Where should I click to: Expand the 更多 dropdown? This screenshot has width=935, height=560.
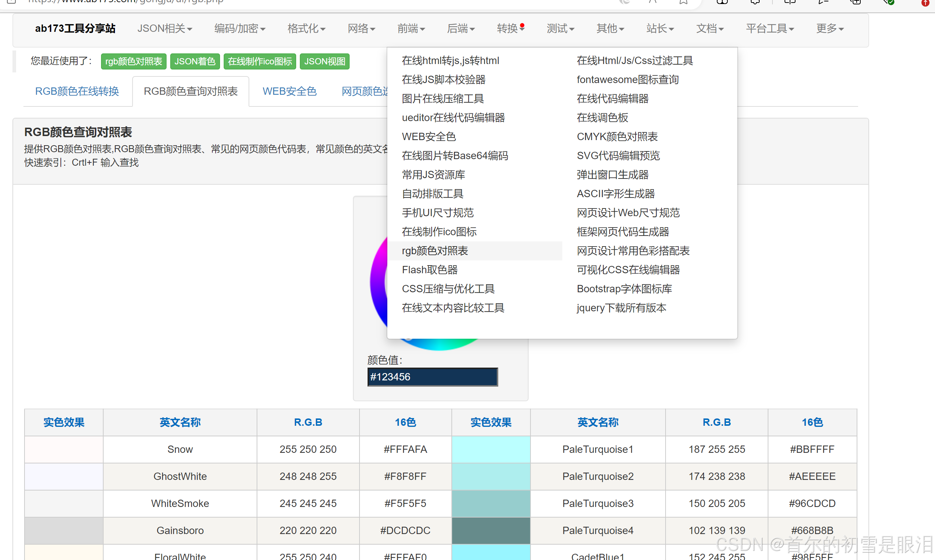click(829, 28)
